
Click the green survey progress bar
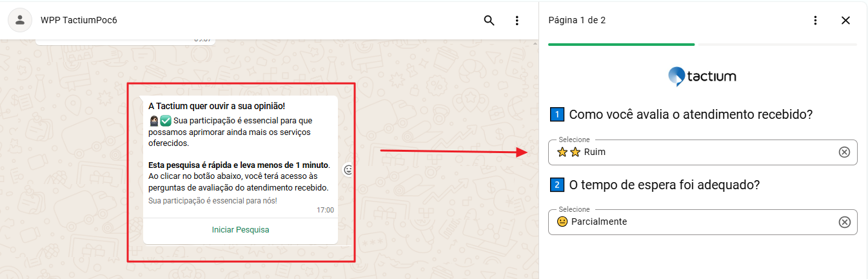[x=621, y=45]
